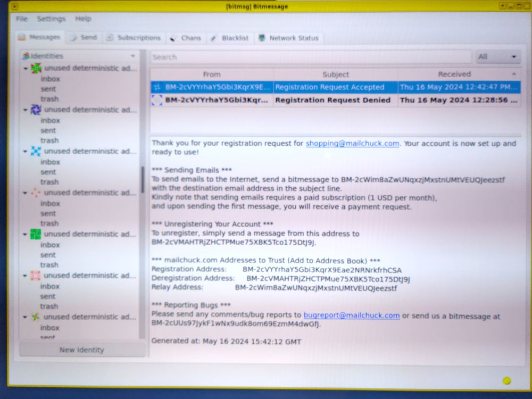This screenshot has width=532, height=399.
Task: Click the Search input field
Action: pyautogui.click(x=311, y=57)
